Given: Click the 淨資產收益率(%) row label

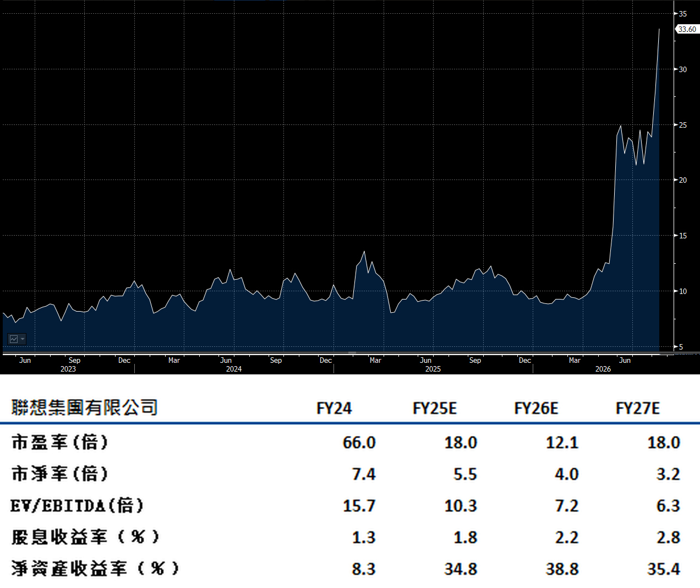Looking at the screenshot, I should [x=95, y=568].
